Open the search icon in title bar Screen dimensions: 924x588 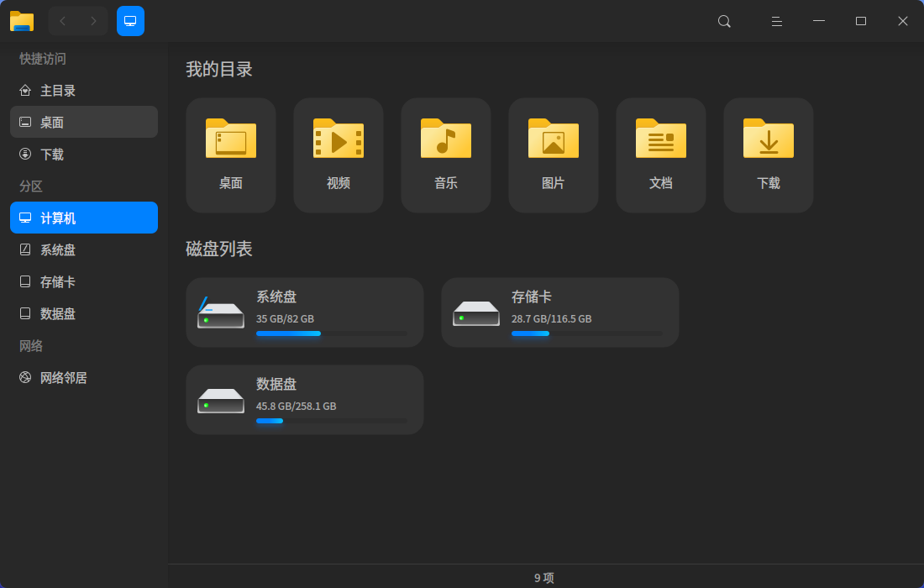(724, 22)
